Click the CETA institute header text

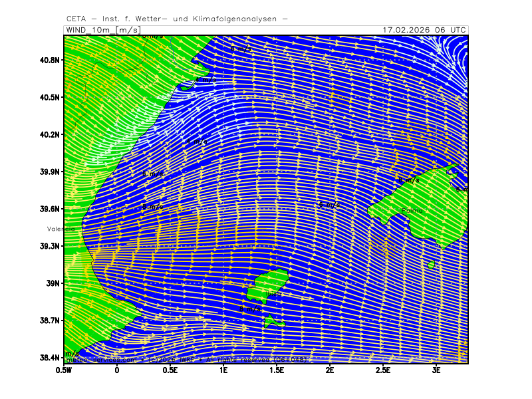pyautogui.click(x=177, y=19)
